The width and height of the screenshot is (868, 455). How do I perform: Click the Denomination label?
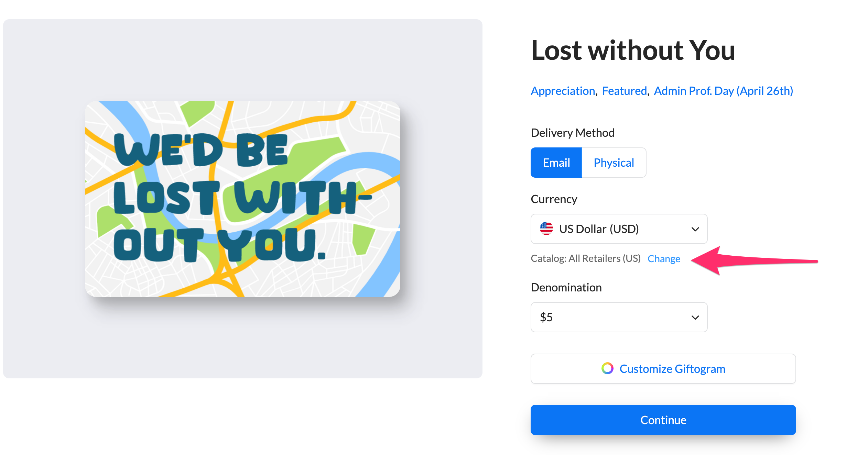(566, 287)
